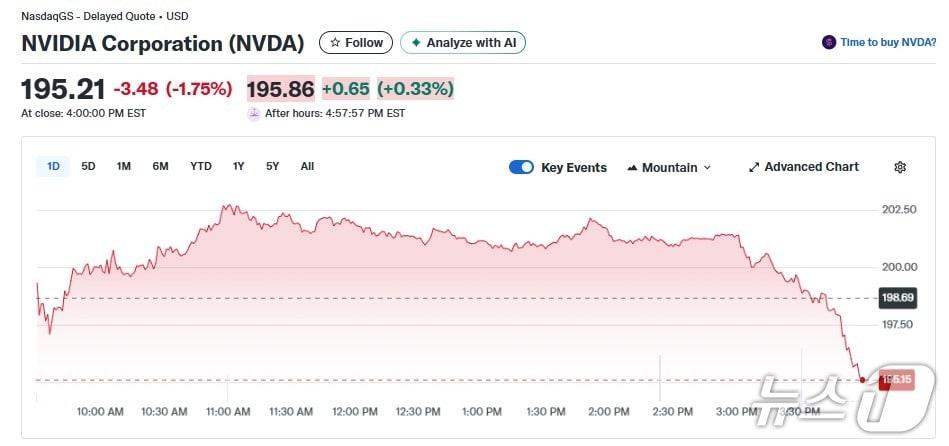Click the sparkle icon beside Analyze with AI
Screen dimensions: 949x446
coord(416,43)
